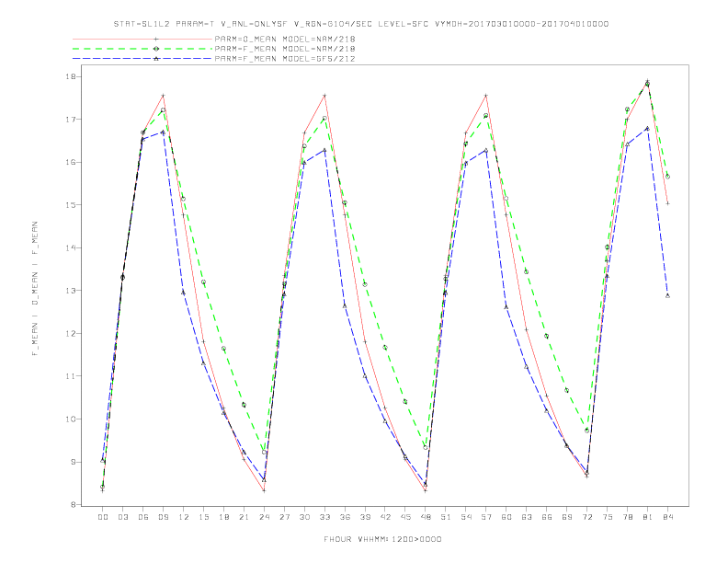Click y-axis tick label 15
The height and width of the screenshot is (563, 728).
click(x=71, y=205)
